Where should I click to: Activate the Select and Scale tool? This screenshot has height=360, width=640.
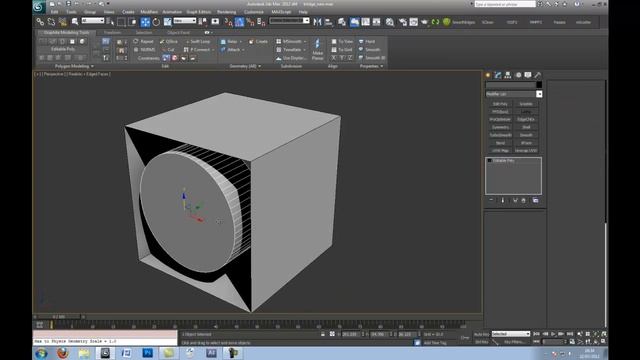(x=167, y=22)
